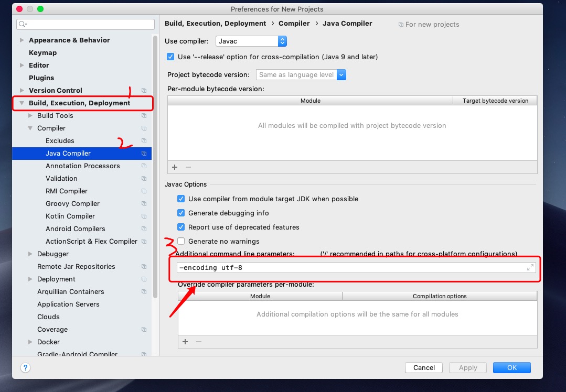Select Annotation Processors in the settings tree

[82, 166]
